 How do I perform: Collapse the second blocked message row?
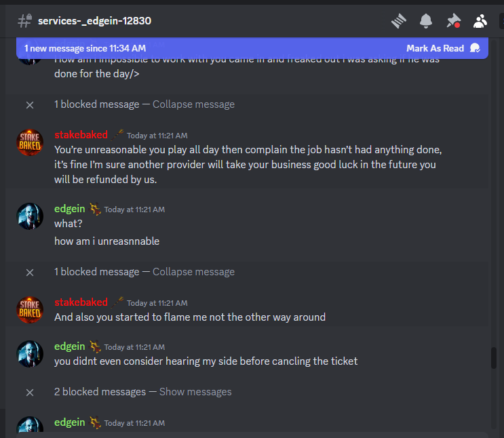coord(193,272)
